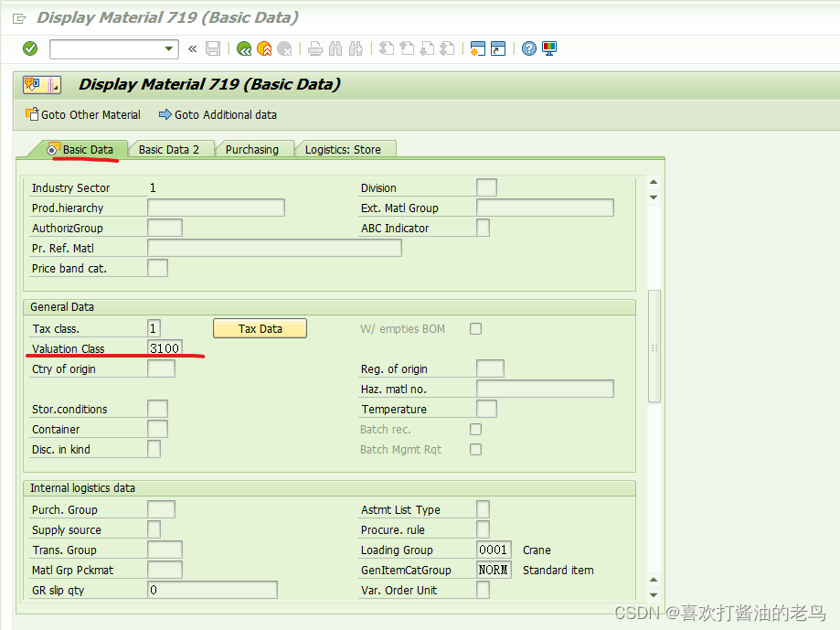Open the services-for-object dropdown arrow
Screen dimensions: 840x630
[x=55, y=85]
